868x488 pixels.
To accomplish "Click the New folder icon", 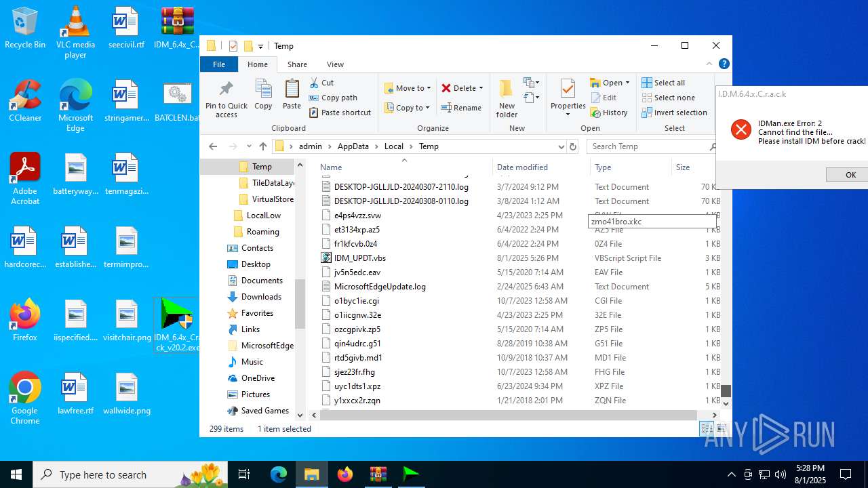I will click(x=507, y=98).
